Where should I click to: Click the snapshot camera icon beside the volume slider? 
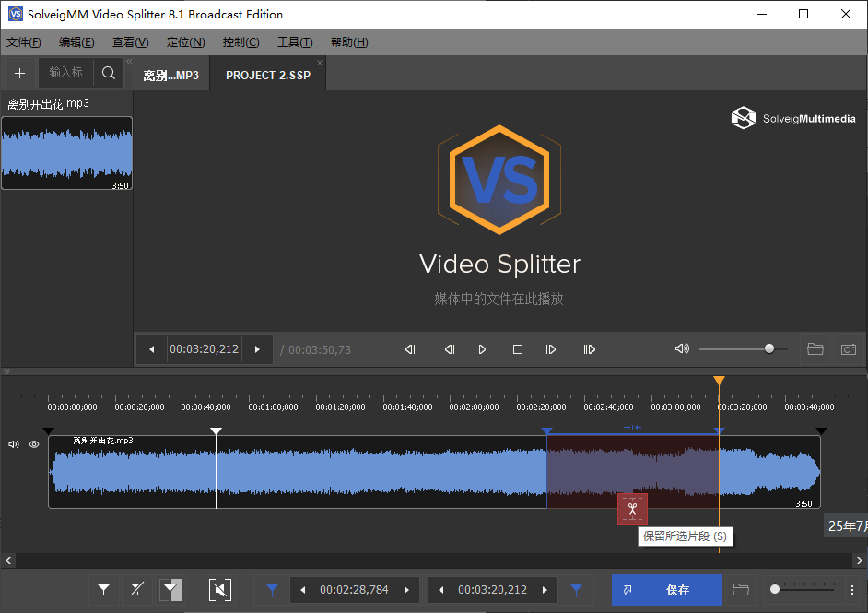(x=848, y=349)
